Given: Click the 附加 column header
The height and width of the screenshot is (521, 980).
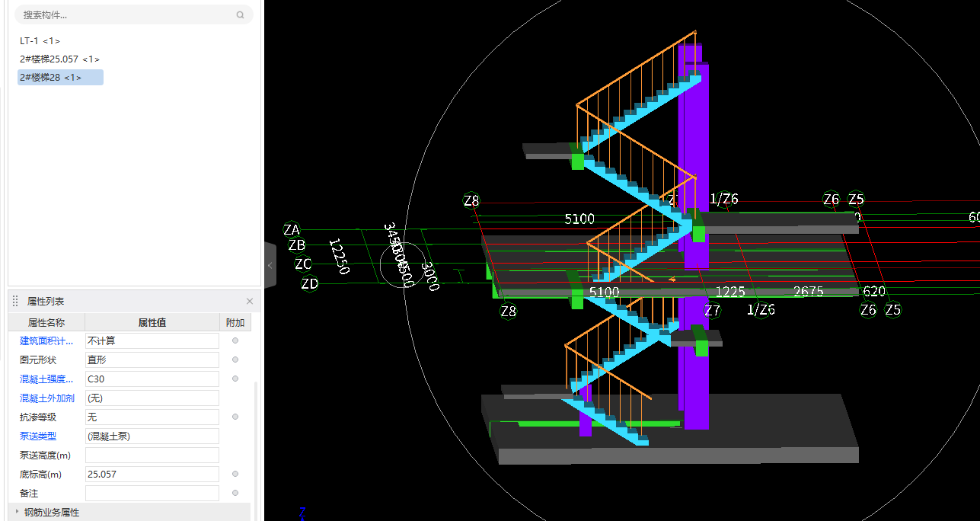Looking at the screenshot, I should (x=235, y=323).
